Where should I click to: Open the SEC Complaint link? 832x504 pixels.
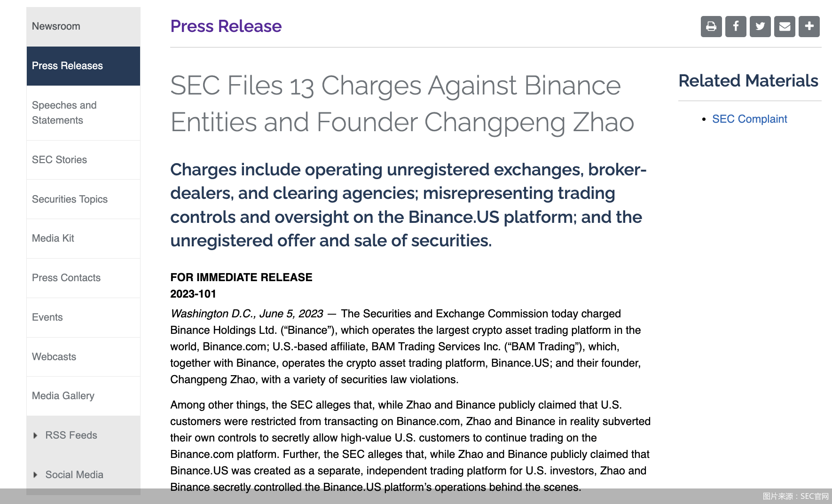749,119
